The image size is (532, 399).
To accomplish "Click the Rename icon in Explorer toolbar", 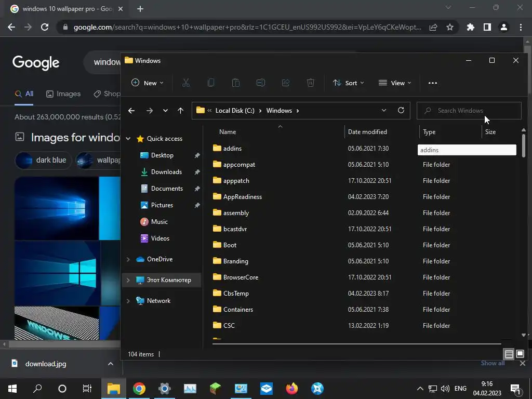I will click(261, 83).
